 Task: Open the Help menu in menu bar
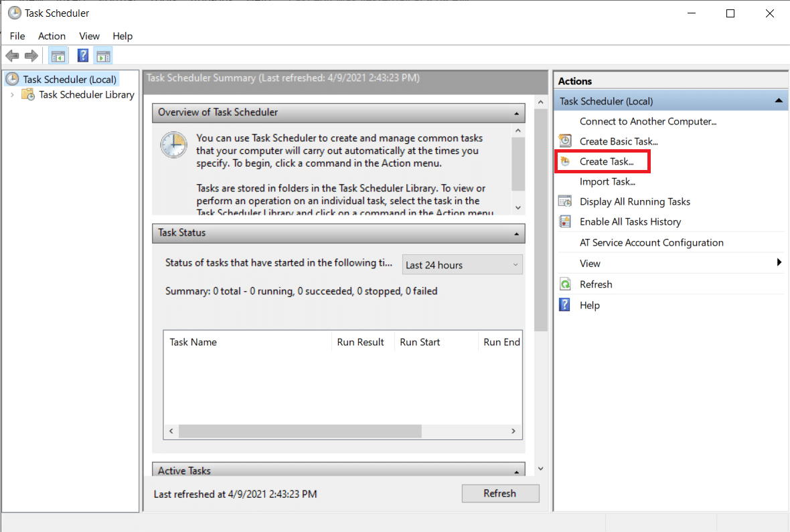123,36
